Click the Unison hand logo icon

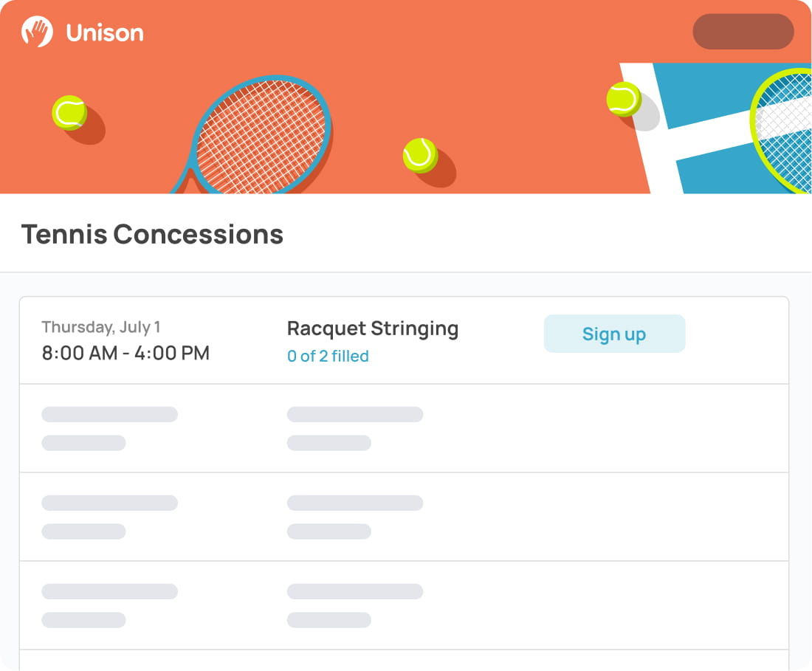click(x=37, y=32)
